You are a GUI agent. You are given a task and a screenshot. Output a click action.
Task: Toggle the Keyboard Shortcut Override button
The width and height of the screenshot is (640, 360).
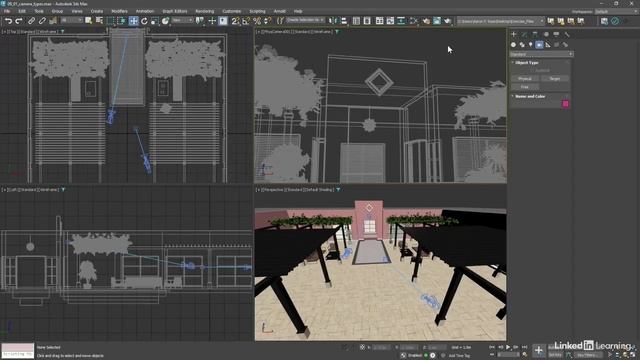tap(223, 21)
